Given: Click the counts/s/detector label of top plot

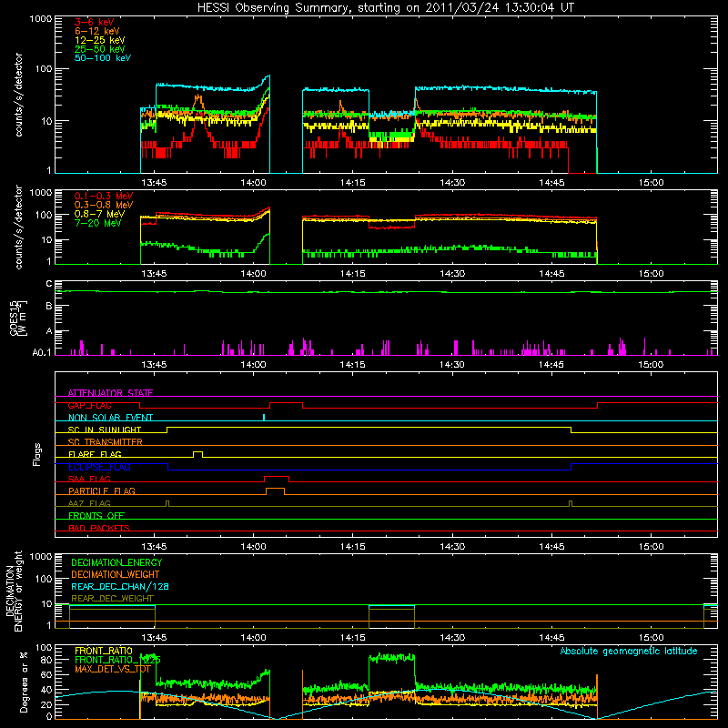Looking at the screenshot, I should tap(18, 95).
